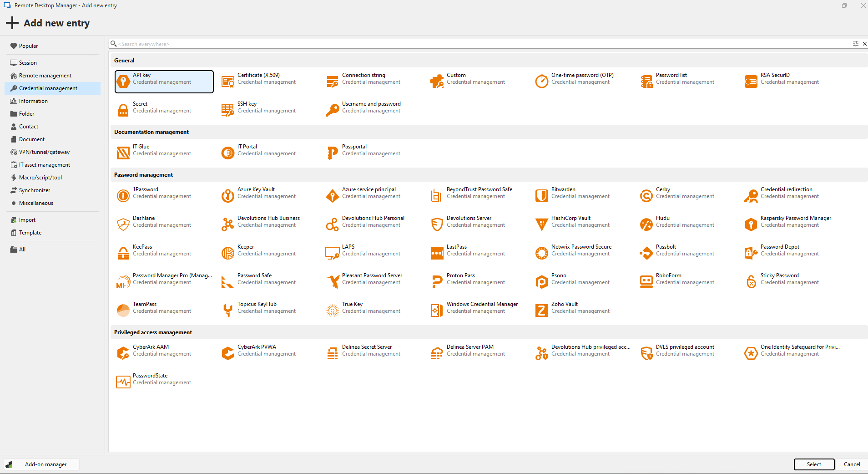
Task: Open the Macro/script/tool category
Action: click(52, 178)
